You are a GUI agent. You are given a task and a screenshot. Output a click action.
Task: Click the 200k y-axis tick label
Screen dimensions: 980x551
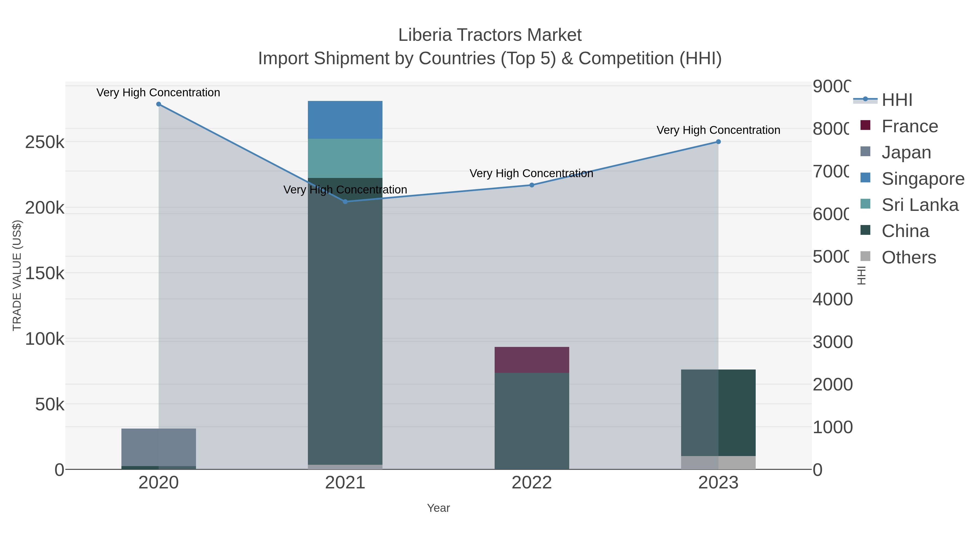coord(45,208)
